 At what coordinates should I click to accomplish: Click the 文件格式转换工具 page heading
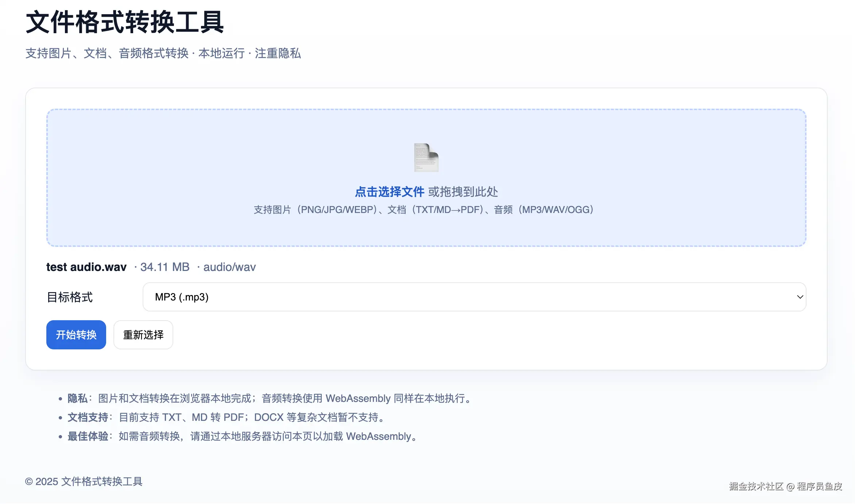pos(125,23)
